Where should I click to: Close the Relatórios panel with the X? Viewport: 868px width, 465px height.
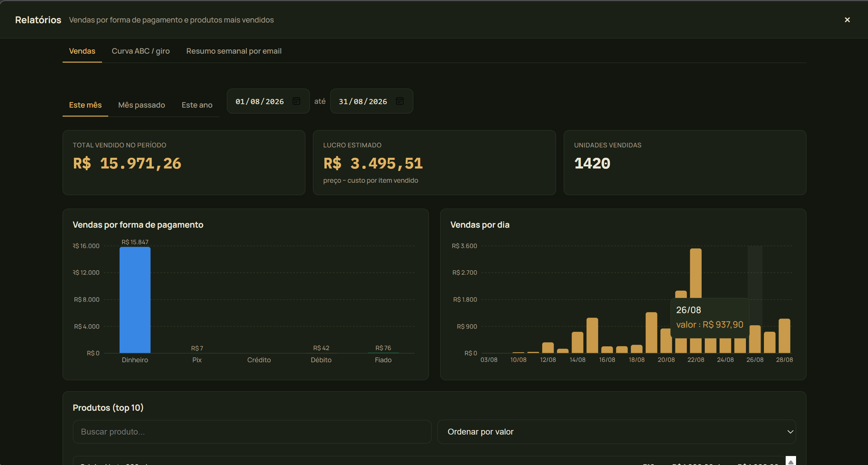point(847,20)
